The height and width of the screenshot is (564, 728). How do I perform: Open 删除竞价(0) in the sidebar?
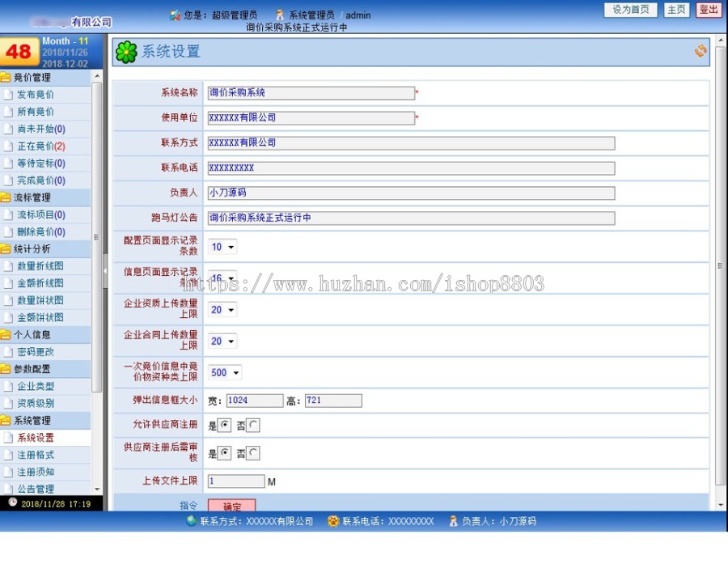pos(41,231)
